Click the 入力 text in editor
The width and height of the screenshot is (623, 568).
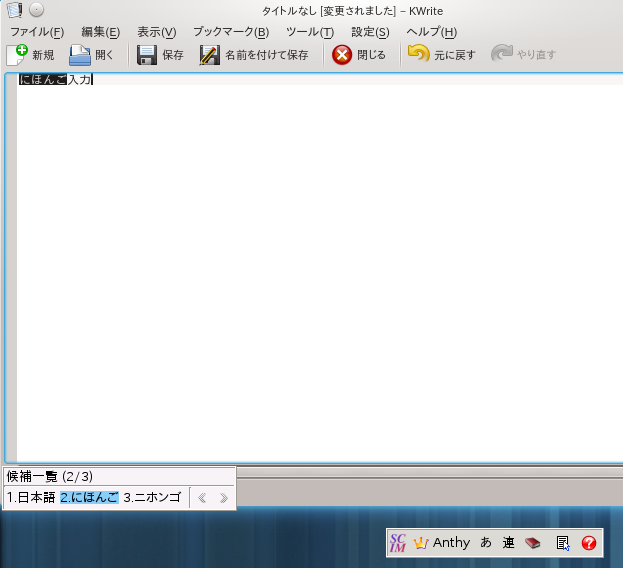79,79
